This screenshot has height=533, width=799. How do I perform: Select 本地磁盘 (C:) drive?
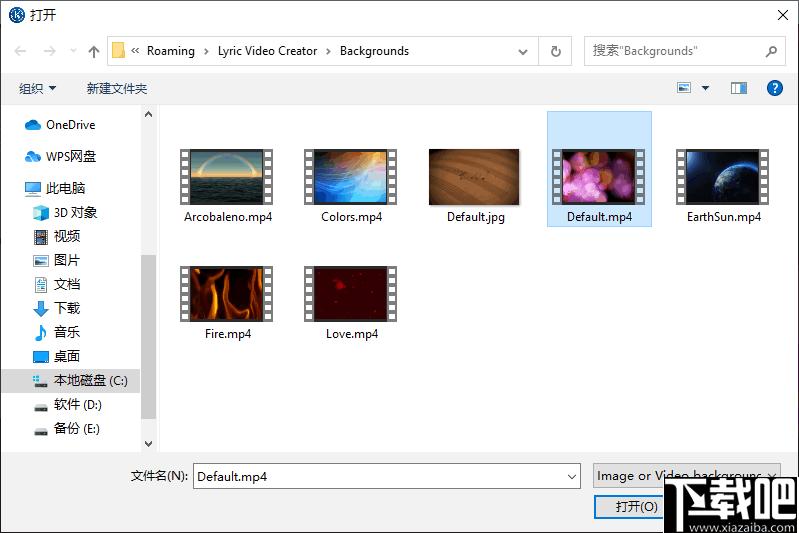[71, 381]
